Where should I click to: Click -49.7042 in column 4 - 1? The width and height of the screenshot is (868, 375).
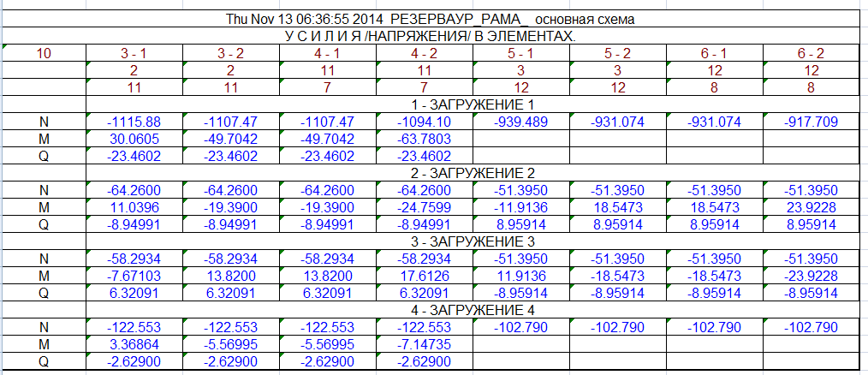[328, 139]
